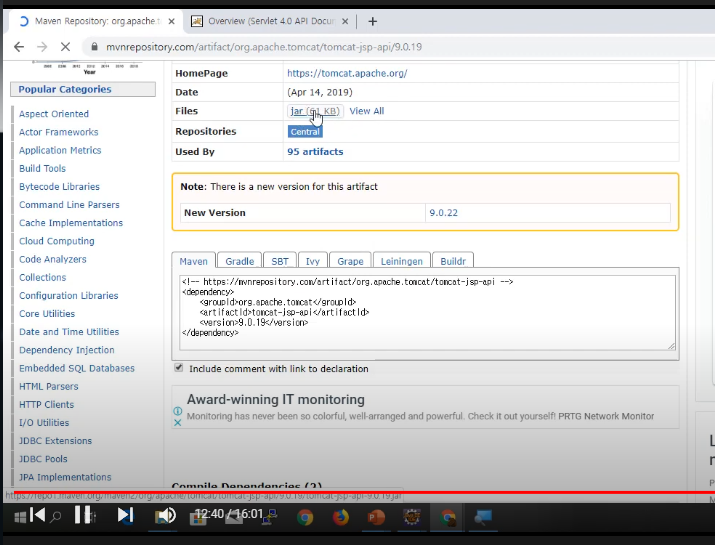Click the padlock site info icon
715x545 pixels.
pos(94,47)
